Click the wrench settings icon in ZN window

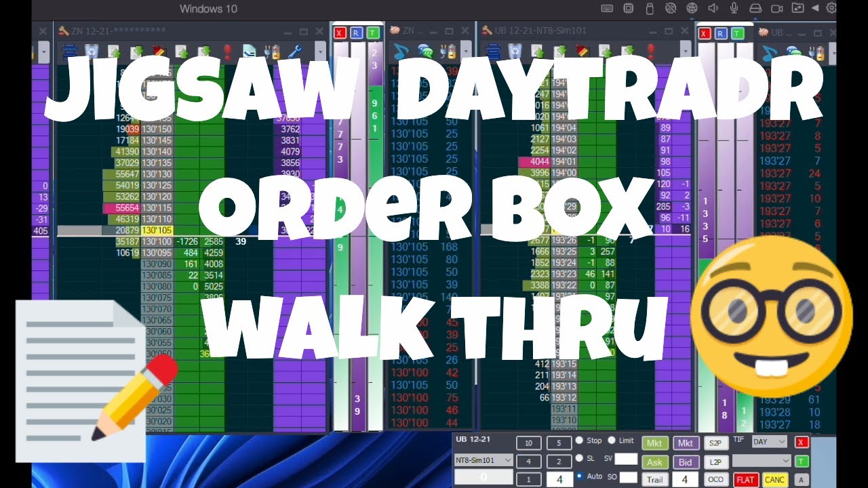coord(294,52)
